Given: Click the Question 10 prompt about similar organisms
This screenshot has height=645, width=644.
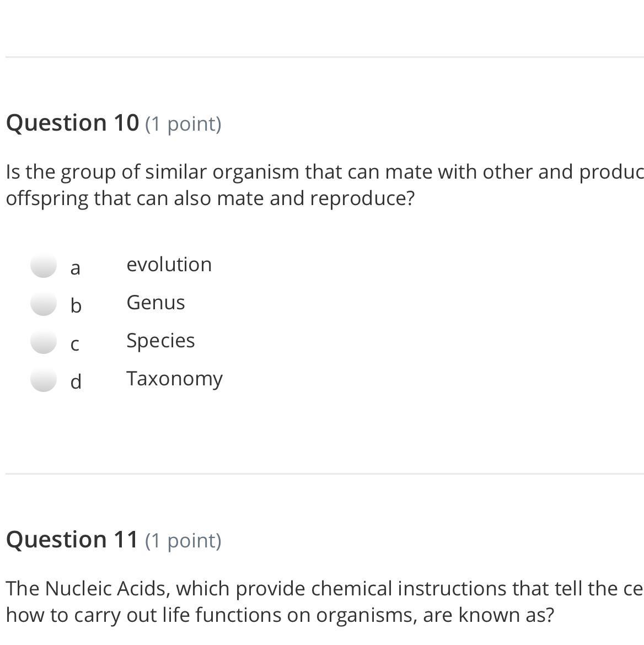Looking at the screenshot, I should click(x=324, y=172).
